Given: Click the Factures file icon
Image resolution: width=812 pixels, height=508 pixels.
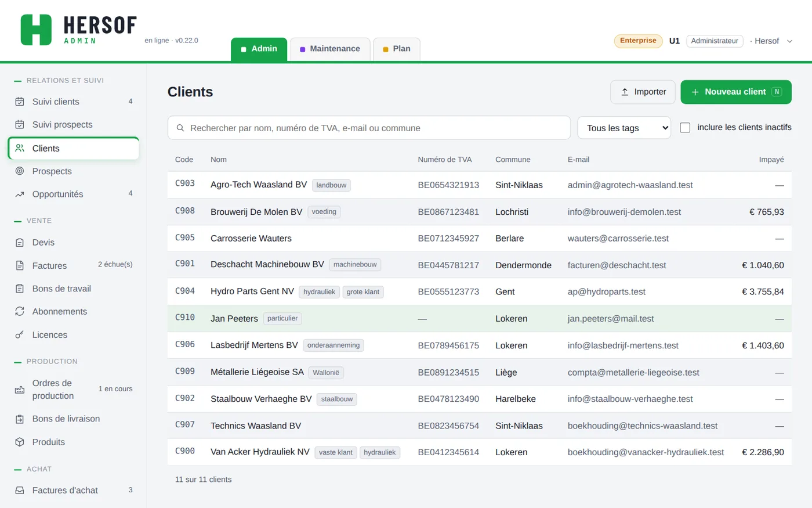Looking at the screenshot, I should (20, 266).
